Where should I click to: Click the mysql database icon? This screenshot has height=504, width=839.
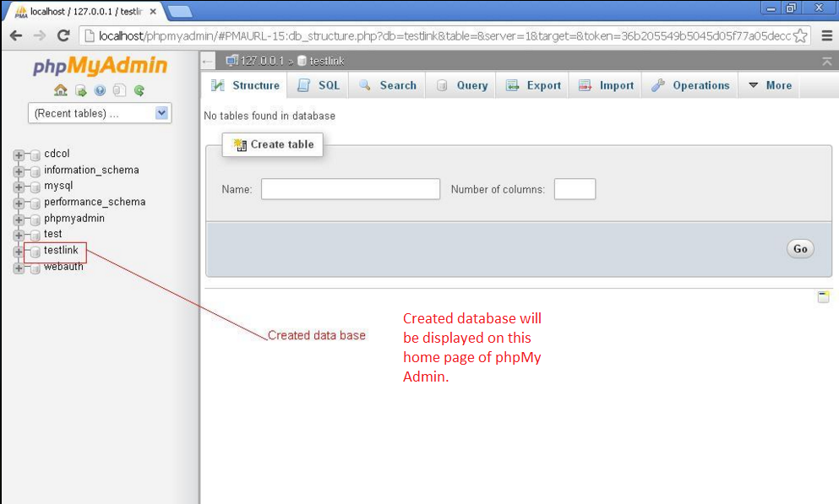coord(35,187)
